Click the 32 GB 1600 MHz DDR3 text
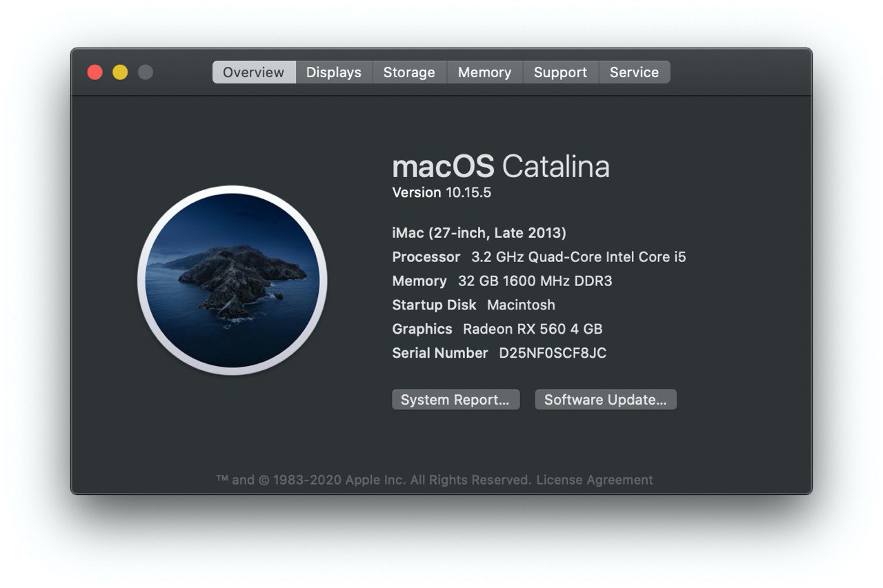The width and height of the screenshot is (883, 588). tap(535, 281)
